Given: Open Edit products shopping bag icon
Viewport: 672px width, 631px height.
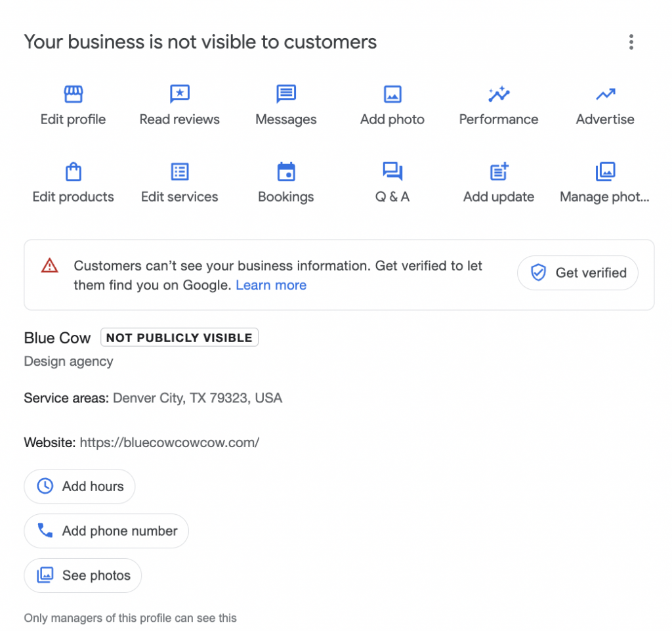Looking at the screenshot, I should [x=73, y=172].
